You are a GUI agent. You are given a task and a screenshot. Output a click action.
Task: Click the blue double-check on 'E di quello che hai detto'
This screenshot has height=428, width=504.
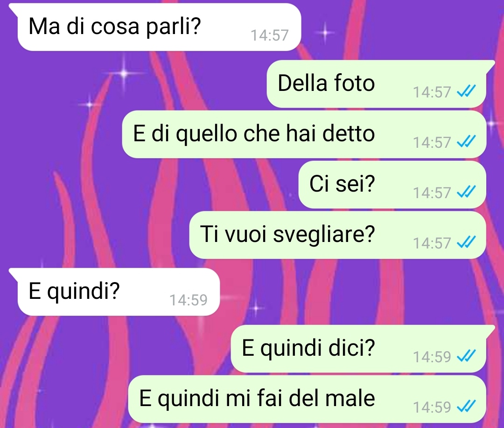[x=466, y=142]
